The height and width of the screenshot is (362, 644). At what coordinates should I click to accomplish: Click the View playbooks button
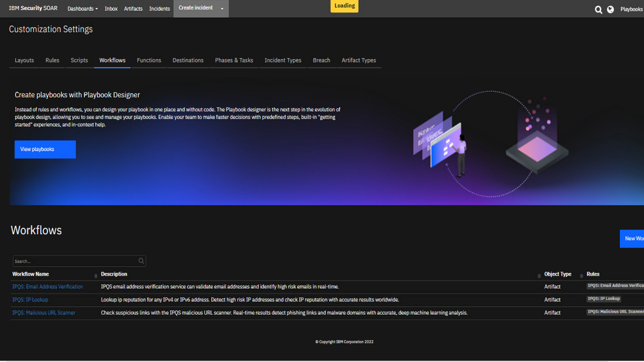pyautogui.click(x=45, y=149)
